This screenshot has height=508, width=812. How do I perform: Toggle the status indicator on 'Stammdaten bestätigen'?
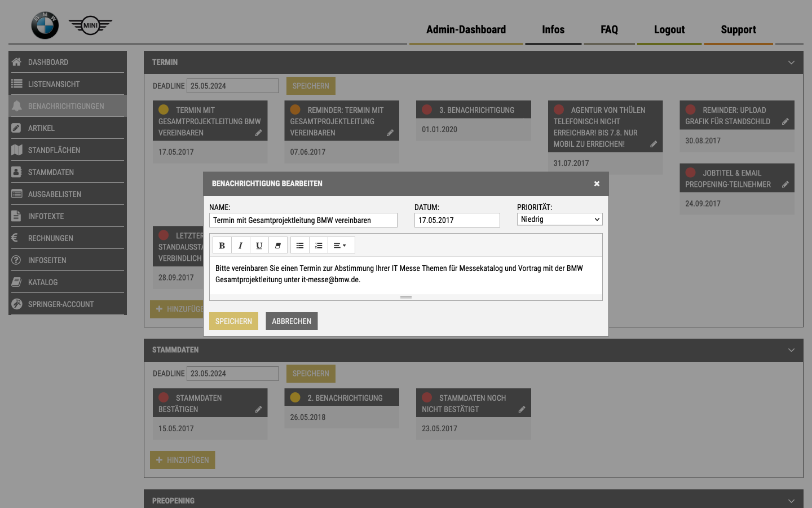tap(164, 397)
